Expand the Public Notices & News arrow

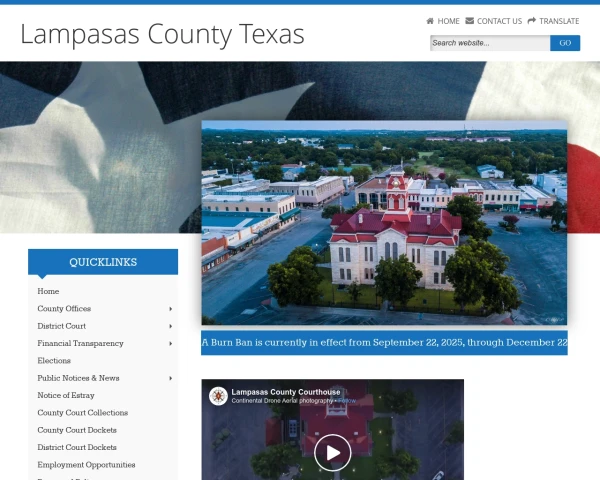click(171, 378)
